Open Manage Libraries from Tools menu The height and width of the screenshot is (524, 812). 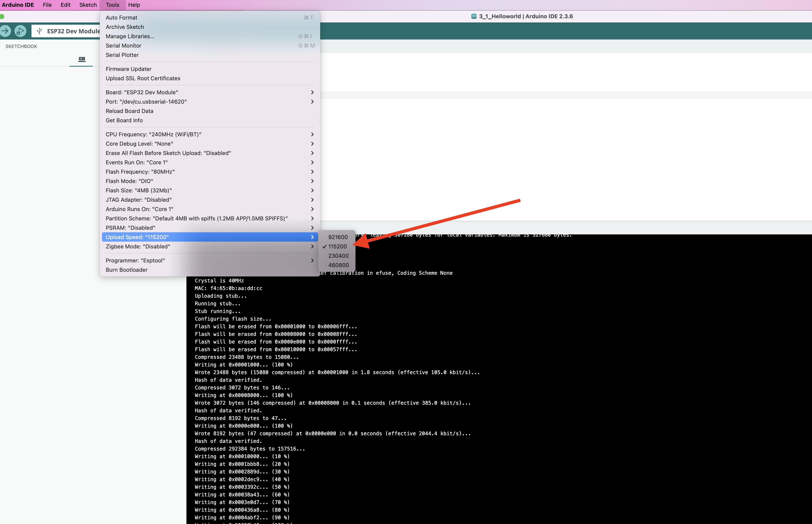(x=210, y=36)
